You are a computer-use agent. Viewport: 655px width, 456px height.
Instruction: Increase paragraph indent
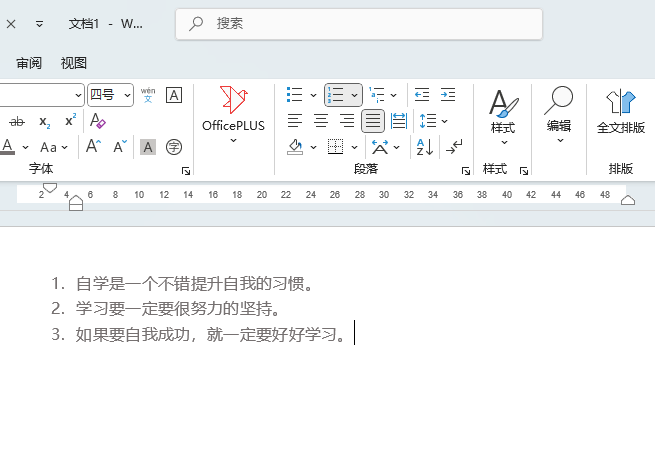[448, 95]
